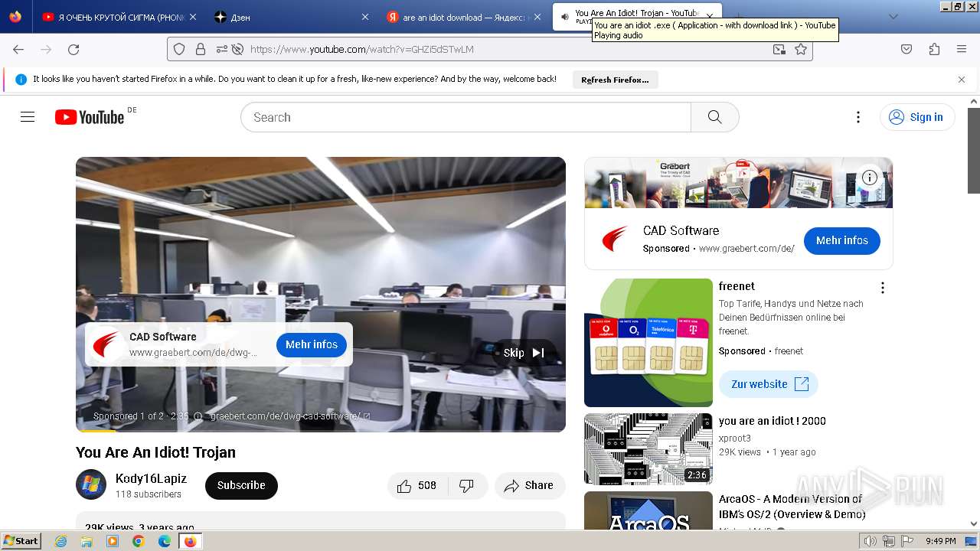The image size is (980, 551).
Task: Open autoplay blocked permission icon
Action: click(237, 49)
